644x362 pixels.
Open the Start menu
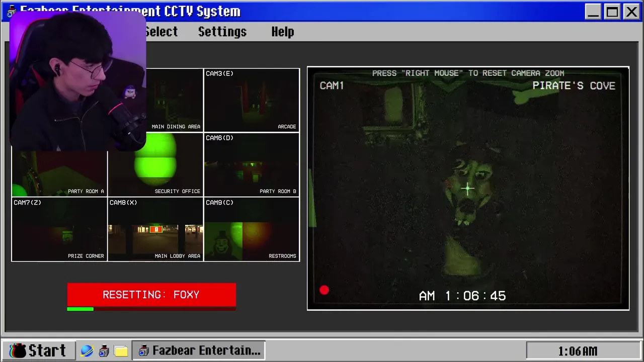[38, 350]
